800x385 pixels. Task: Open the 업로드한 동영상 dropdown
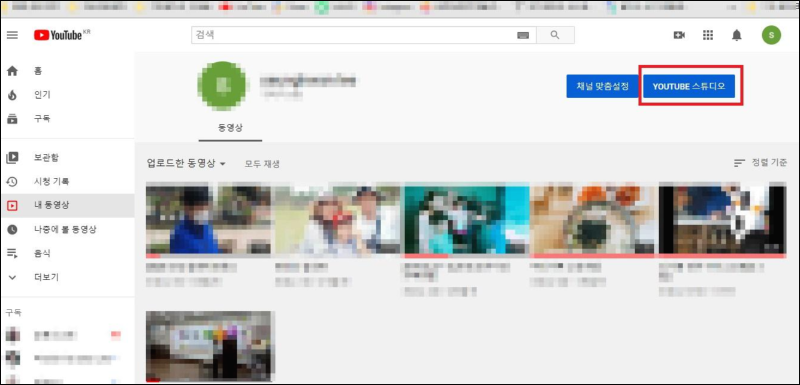coord(186,164)
